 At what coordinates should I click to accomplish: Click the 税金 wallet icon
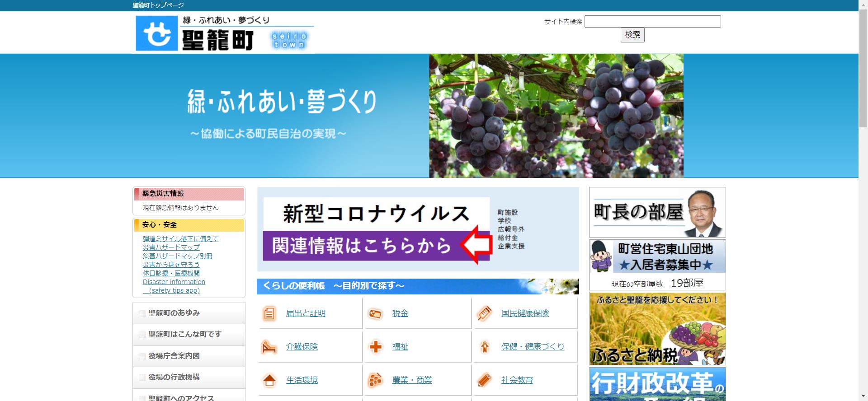pyautogui.click(x=375, y=313)
